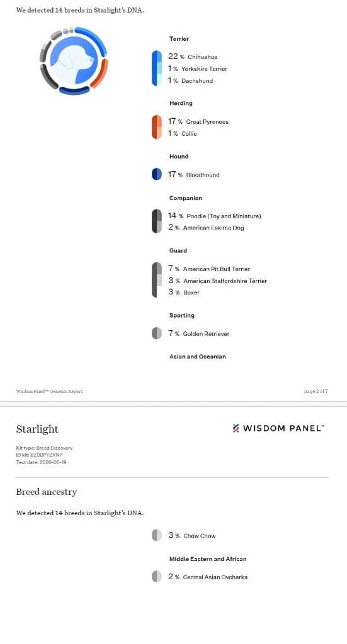This screenshot has width=347, height=644.
Task: Click the Chow Chow light gray pill icon
Action: point(157,535)
